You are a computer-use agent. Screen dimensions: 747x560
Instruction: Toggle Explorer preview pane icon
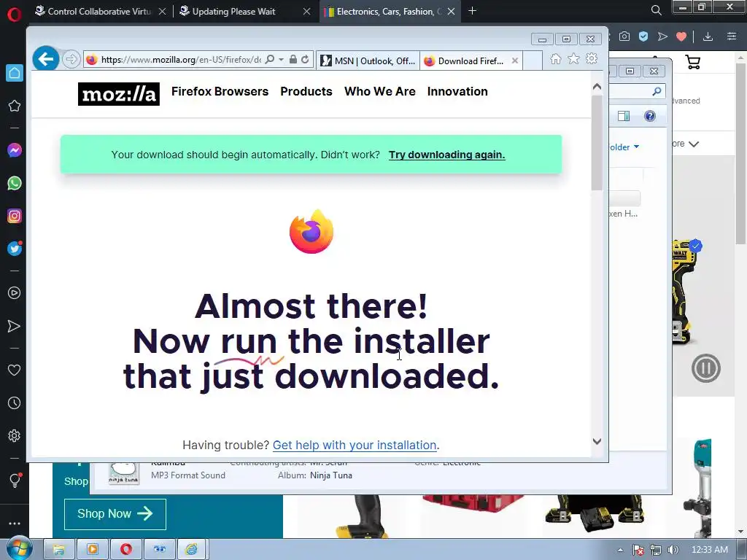click(x=624, y=116)
